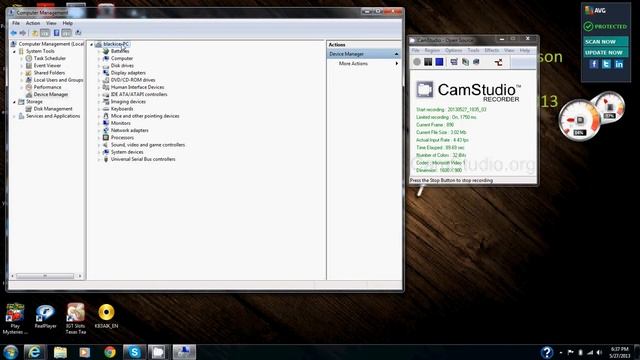The height and width of the screenshot is (360, 640).
Task: Click the Facebook icon in AVG gadget
Action: coord(594,64)
